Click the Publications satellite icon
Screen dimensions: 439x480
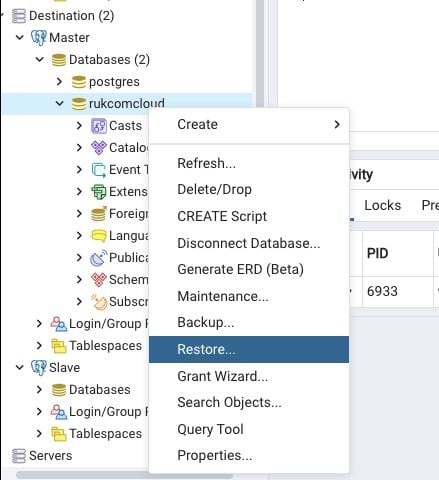click(99, 258)
